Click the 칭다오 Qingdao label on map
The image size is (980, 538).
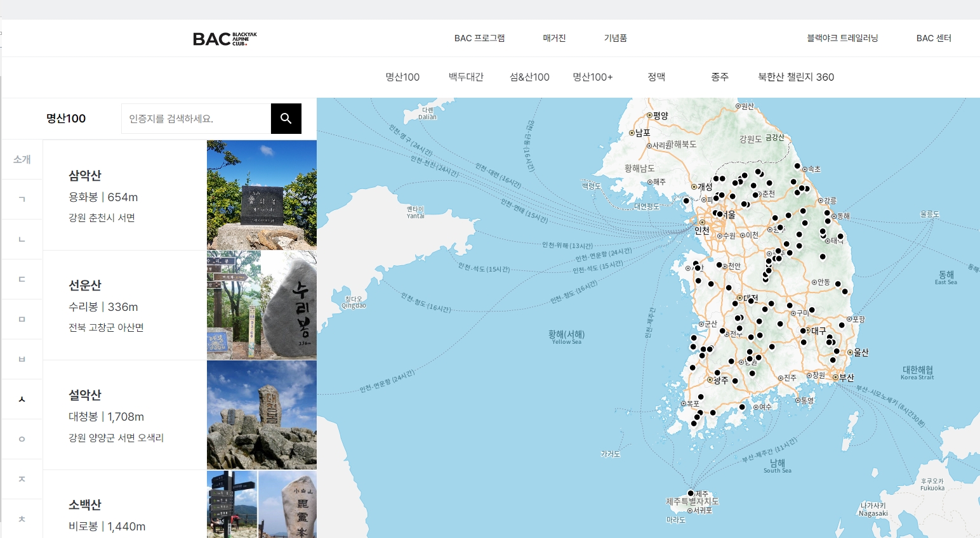[354, 302]
